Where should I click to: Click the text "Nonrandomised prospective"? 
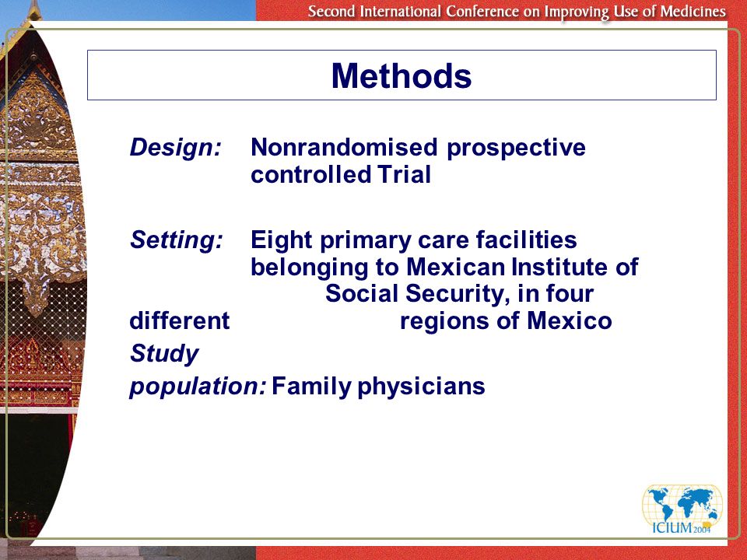[x=418, y=148]
